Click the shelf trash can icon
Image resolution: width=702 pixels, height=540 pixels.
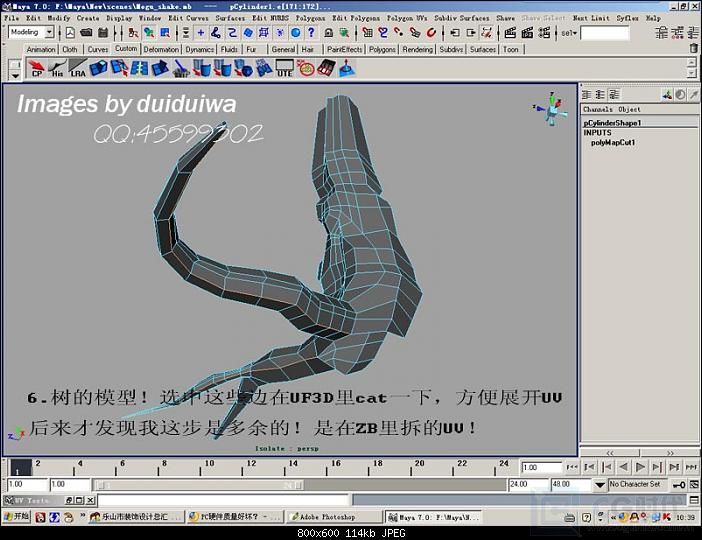point(693,48)
